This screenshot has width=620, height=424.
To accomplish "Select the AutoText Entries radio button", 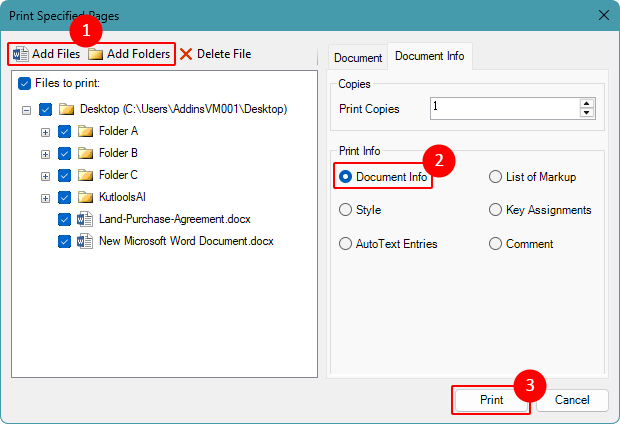I will point(346,244).
